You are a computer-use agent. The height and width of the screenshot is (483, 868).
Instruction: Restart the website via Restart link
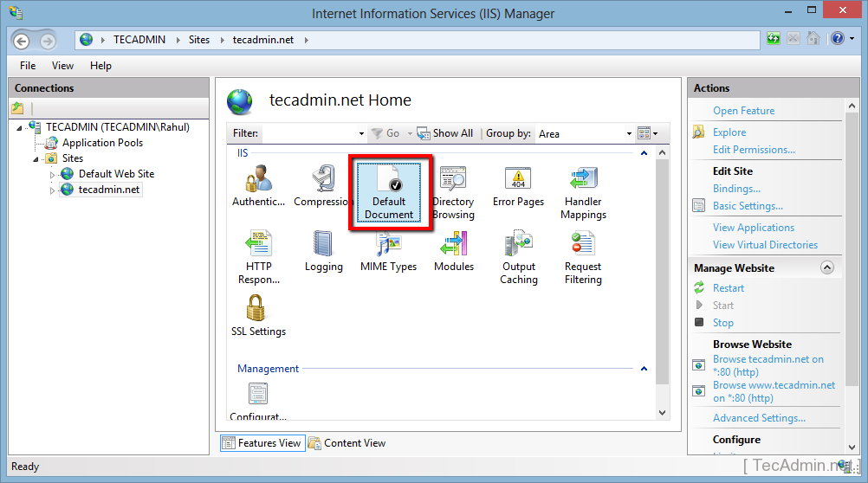(x=728, y=288)
